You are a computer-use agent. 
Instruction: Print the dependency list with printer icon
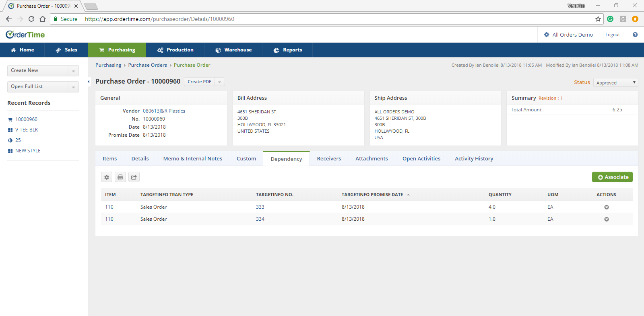click(120, 177)
